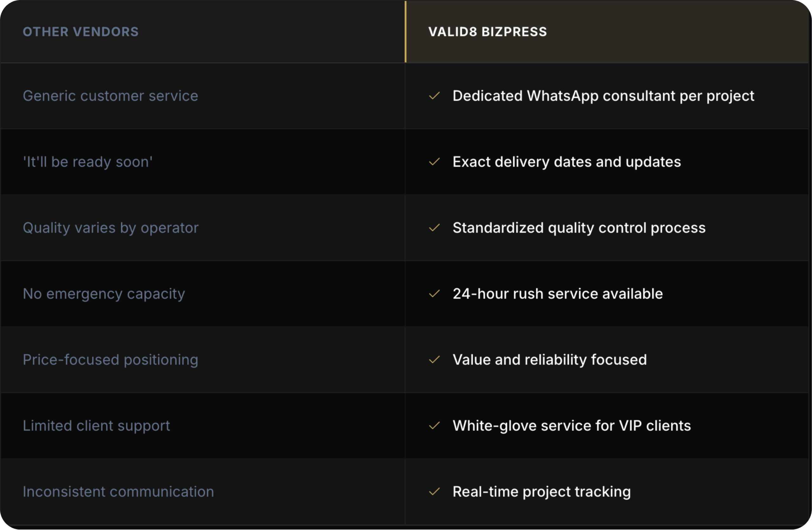812x530 pixels.
Task: Click checkmark beside White-glove service
Action: click(x=434, y=426)
